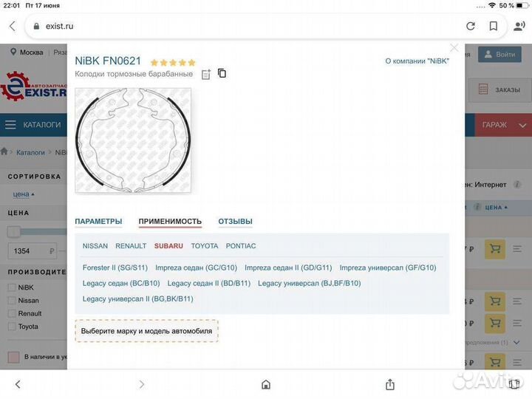Click the brake shoes product image
Screen dimensions: 532x399
pos(133,140)
